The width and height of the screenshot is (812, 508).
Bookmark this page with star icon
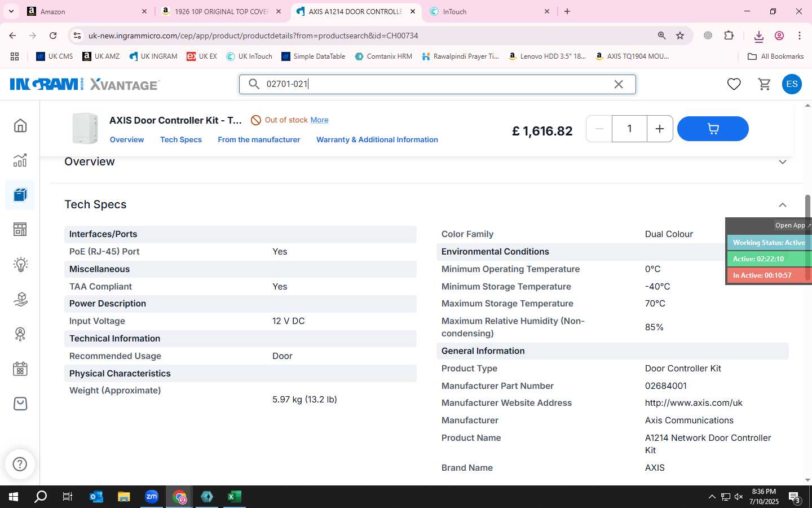(680, 36)
